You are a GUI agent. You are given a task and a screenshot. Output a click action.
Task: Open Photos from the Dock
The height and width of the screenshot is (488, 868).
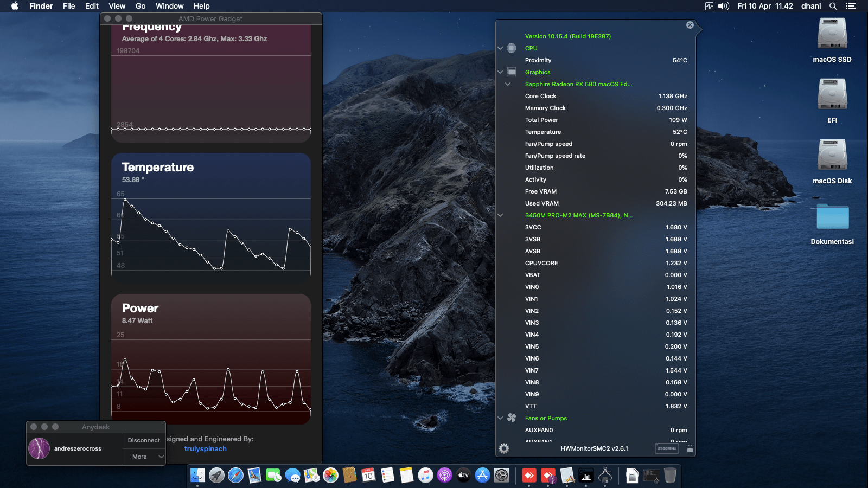pos(330,476)
